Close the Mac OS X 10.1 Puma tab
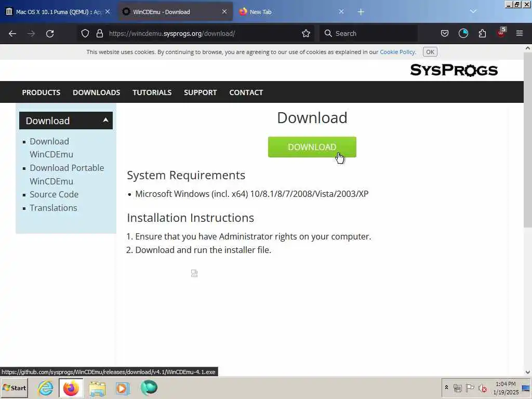Viewport: 532px width, 399px height. coord(108,11)
